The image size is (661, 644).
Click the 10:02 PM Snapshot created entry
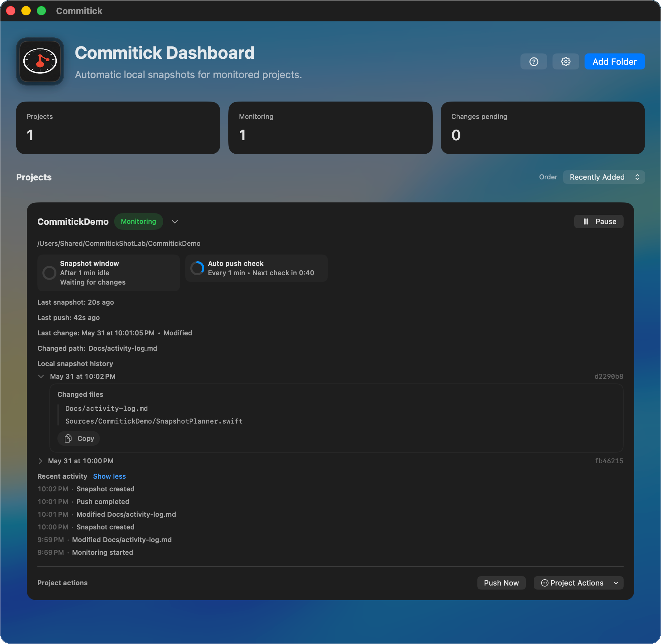click(x=86, y=489)
